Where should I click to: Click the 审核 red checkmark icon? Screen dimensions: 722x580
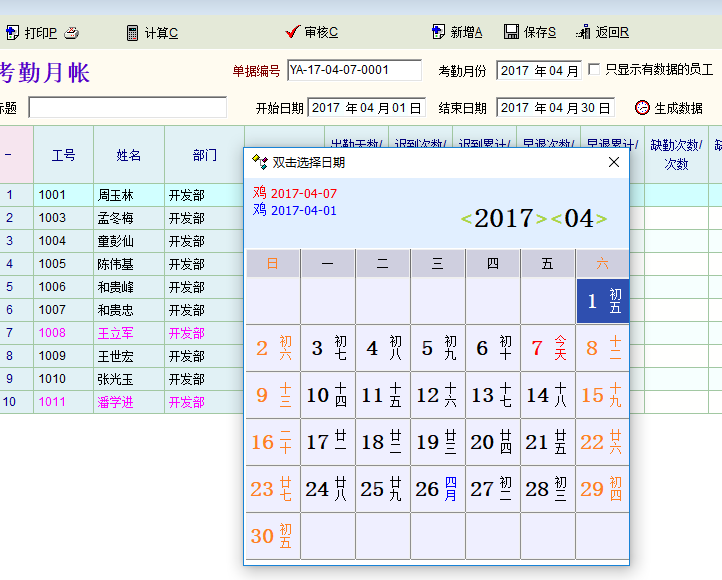coord(292,32)
